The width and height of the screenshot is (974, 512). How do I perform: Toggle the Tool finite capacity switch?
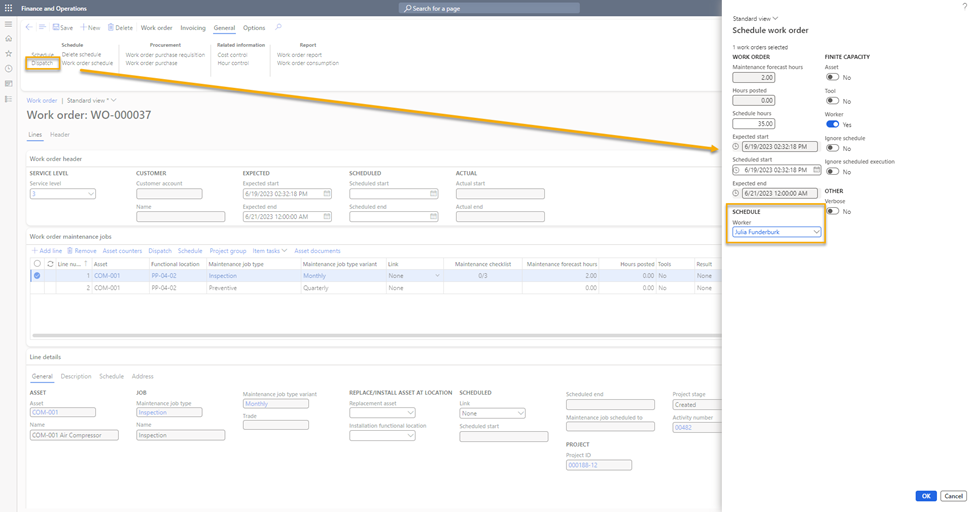[x=832, y=101]
